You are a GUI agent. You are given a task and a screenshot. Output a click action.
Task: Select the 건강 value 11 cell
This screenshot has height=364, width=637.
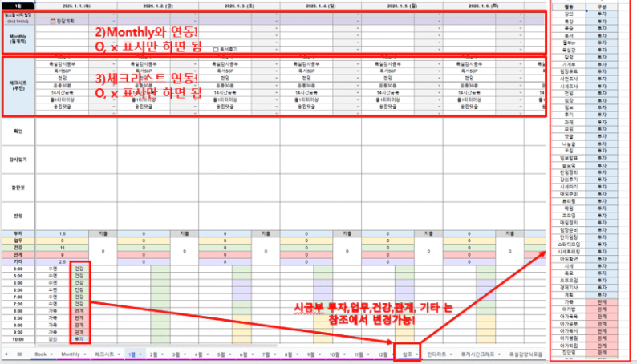[x=62, y=248]
